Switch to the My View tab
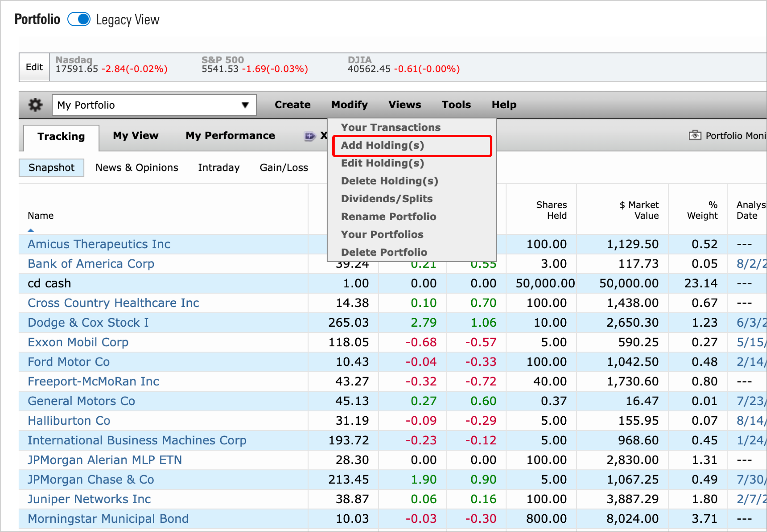Viewport: 767px width, 532px height. point(136,135)
